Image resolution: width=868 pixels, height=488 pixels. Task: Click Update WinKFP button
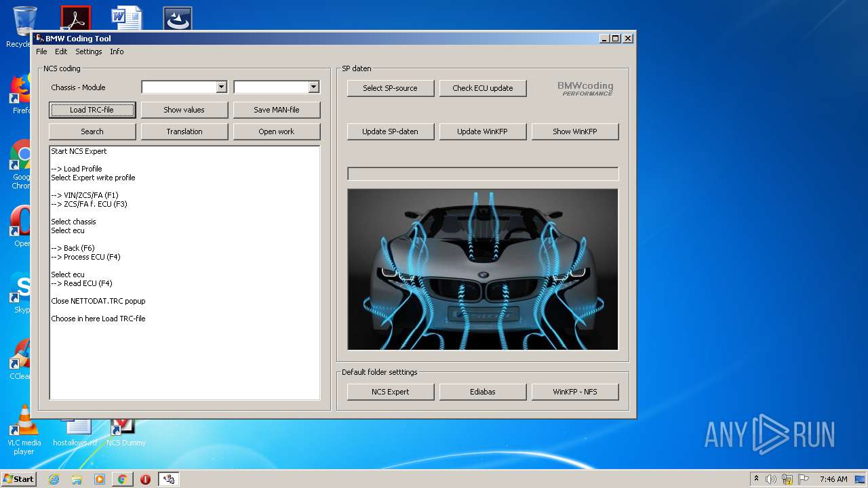pyautogui.click(x=483, y=131)
